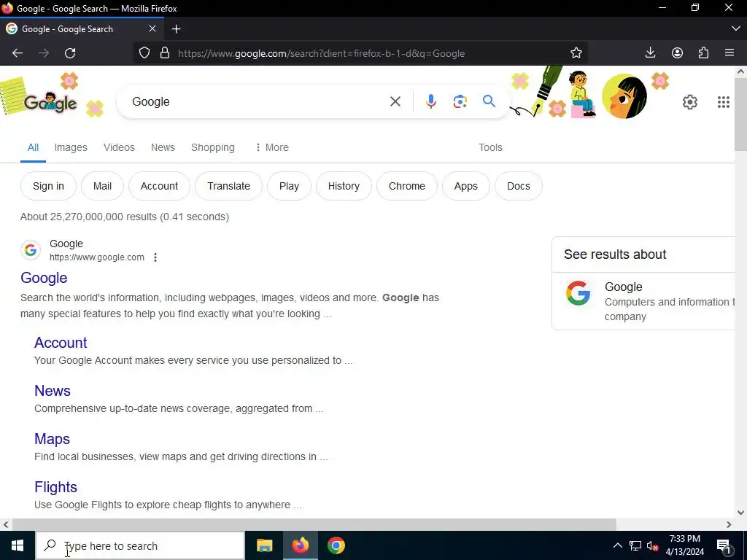Switch to the Images tab
The height and width of the screenshot is (560, 747).
pos(71,147)
